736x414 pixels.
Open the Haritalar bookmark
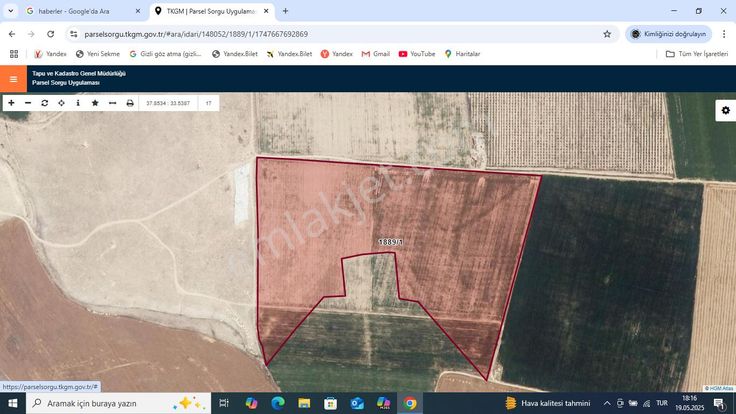(x=462, y=54)
